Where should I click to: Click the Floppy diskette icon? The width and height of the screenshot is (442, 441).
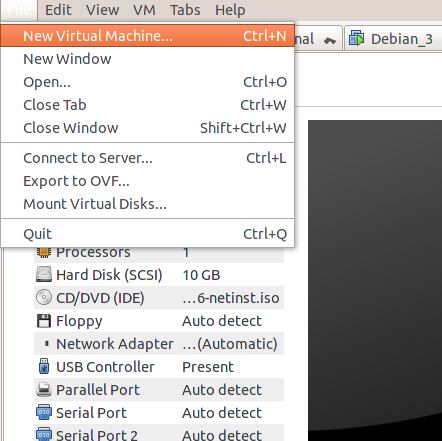point(44,321)
